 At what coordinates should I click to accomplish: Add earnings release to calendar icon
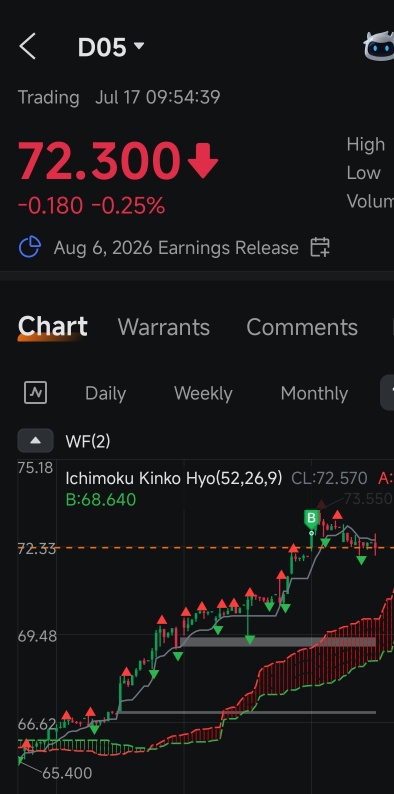[x=320, y=248]
